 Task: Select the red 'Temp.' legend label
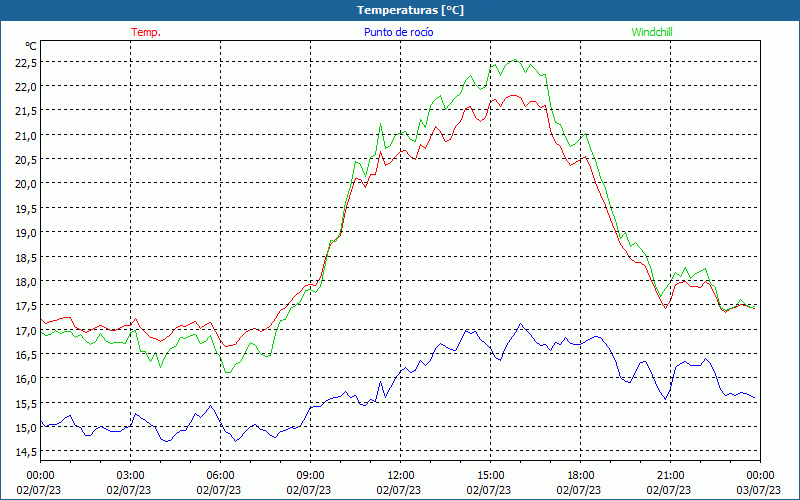point(146,32)
